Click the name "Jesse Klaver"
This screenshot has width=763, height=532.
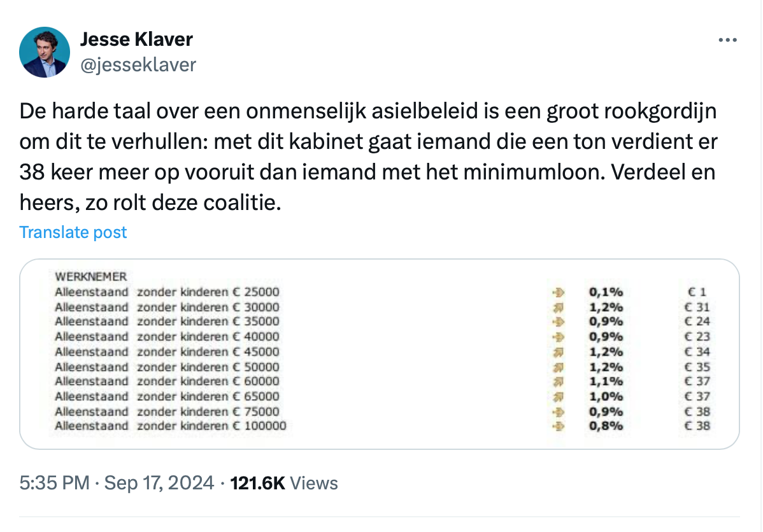click(x=136, y=39)
